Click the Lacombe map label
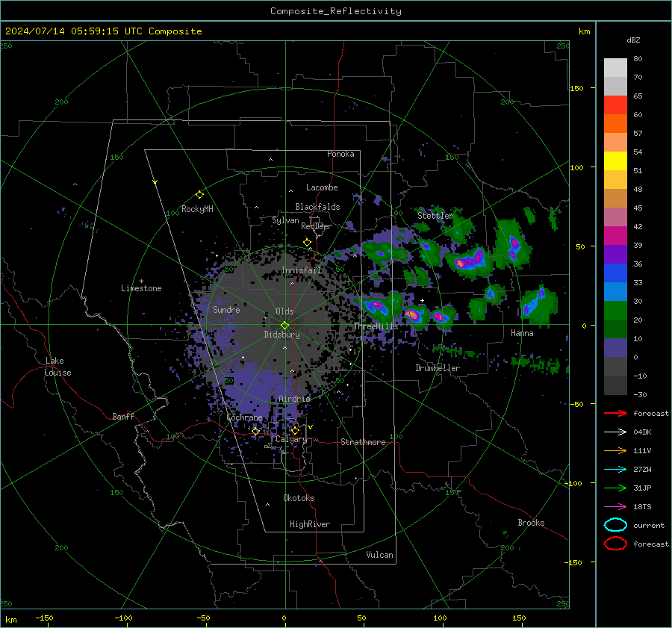 [x=322, y=187]
